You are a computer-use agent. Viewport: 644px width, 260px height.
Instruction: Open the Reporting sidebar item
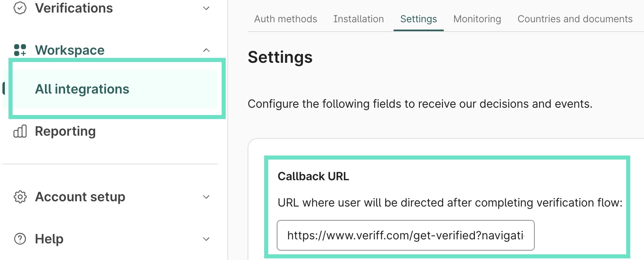[x=65, y=131]
